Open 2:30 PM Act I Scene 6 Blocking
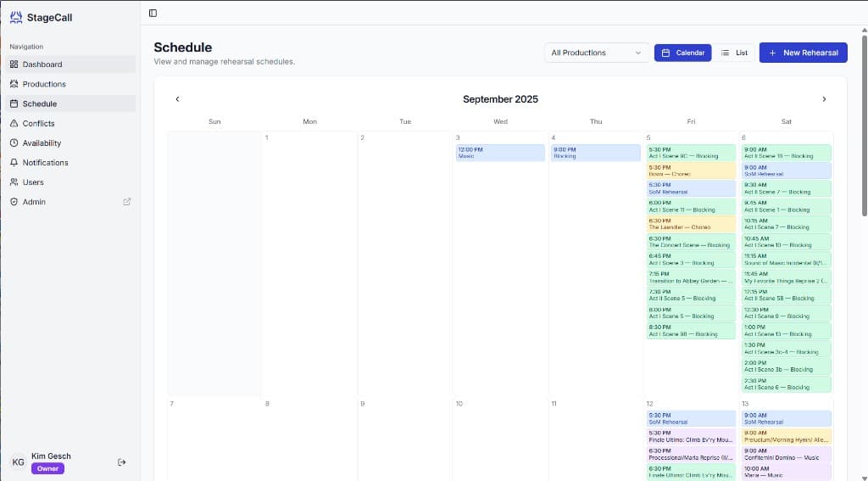Screen dimensions: 868x481 coord(787,384)
